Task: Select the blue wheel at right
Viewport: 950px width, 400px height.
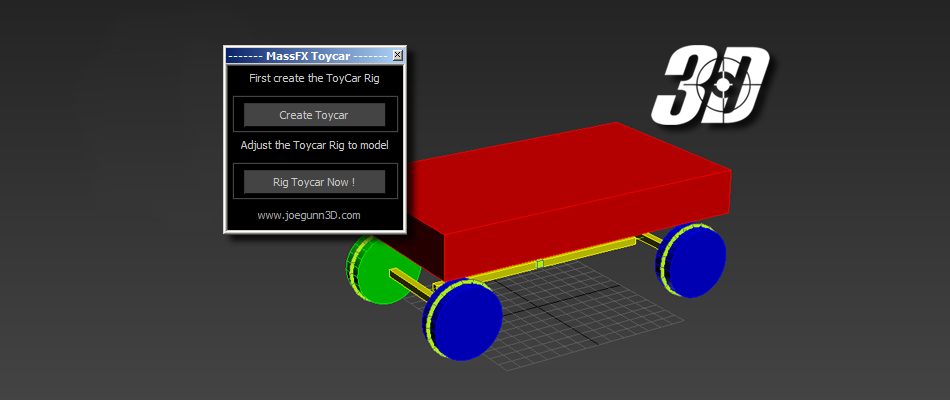Action: click(x=691, y=261)
